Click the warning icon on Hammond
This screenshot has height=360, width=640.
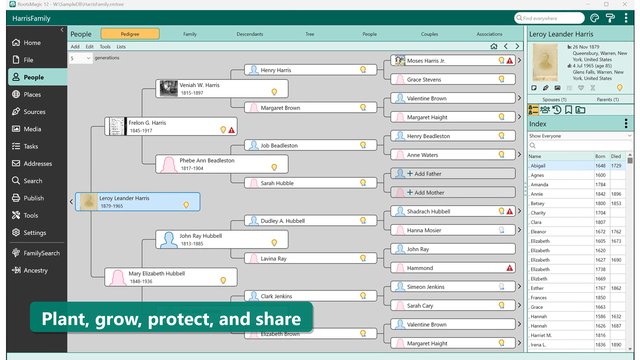pos(509,268)
